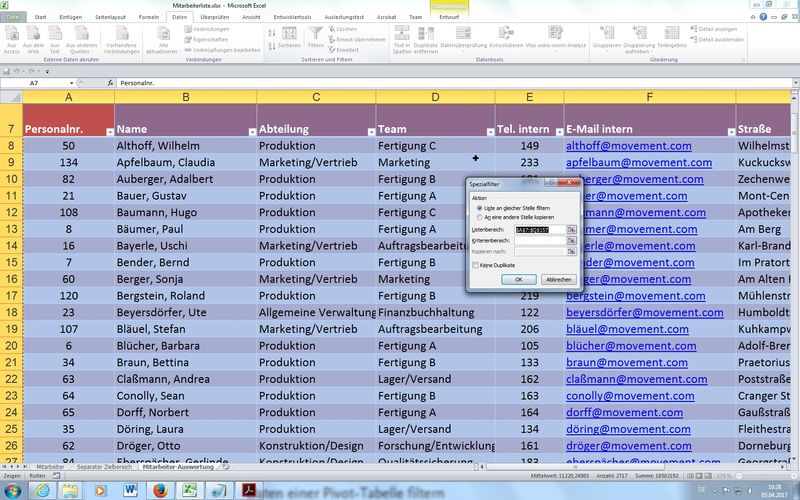
Task: Click the Aus Access import icon
Action: click(11, 41)
